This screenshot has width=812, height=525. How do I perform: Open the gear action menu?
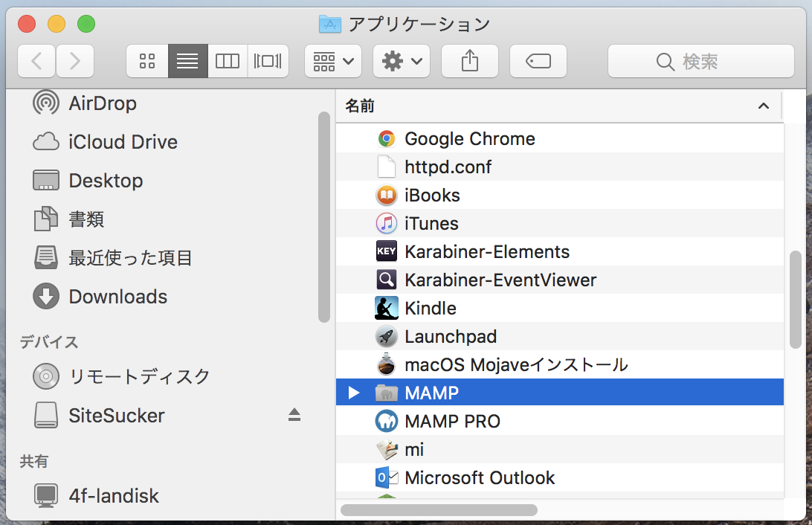[401, 61]
